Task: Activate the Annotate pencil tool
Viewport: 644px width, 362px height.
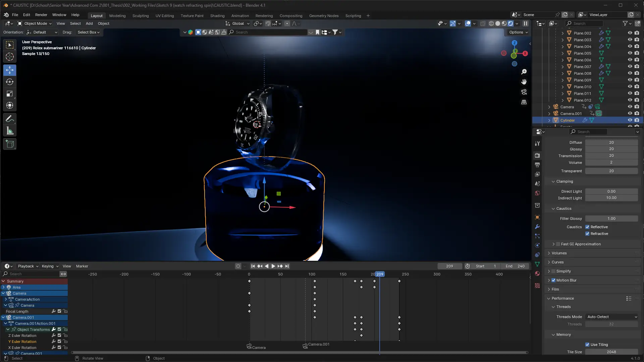Action: [x=10, y=119]
